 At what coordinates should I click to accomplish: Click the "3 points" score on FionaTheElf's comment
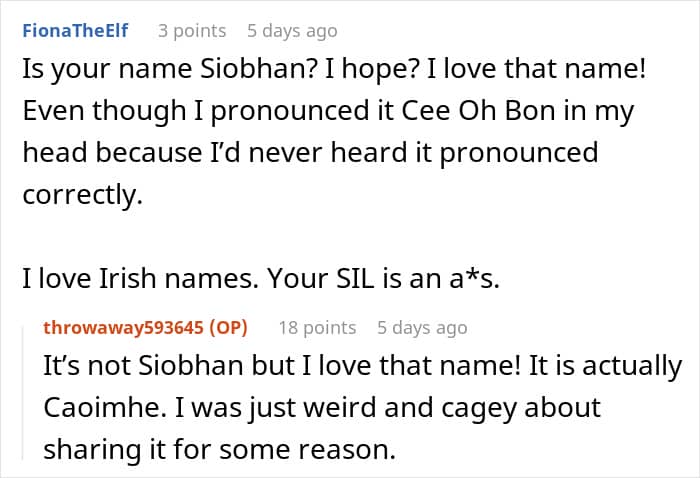(x=192, y=31)
